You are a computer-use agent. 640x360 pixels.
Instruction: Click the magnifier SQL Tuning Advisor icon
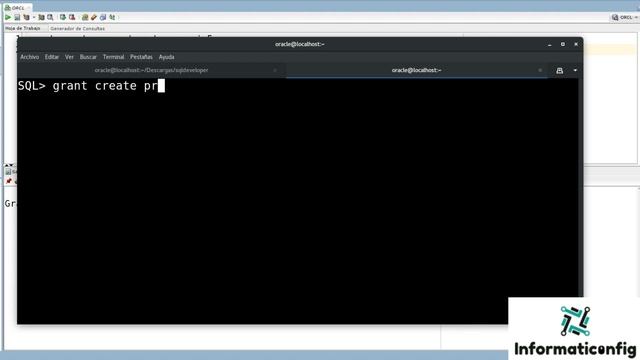click(x=50, y=17)
